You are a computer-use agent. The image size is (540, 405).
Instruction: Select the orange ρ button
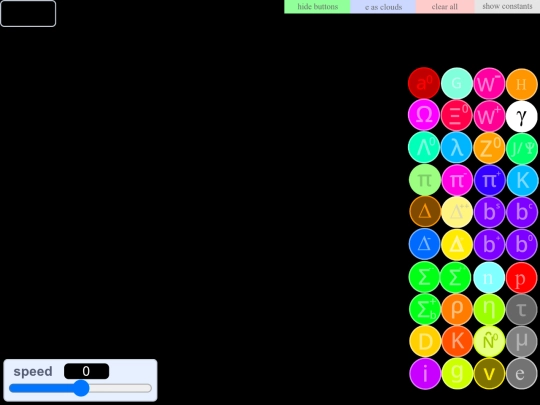457,309
